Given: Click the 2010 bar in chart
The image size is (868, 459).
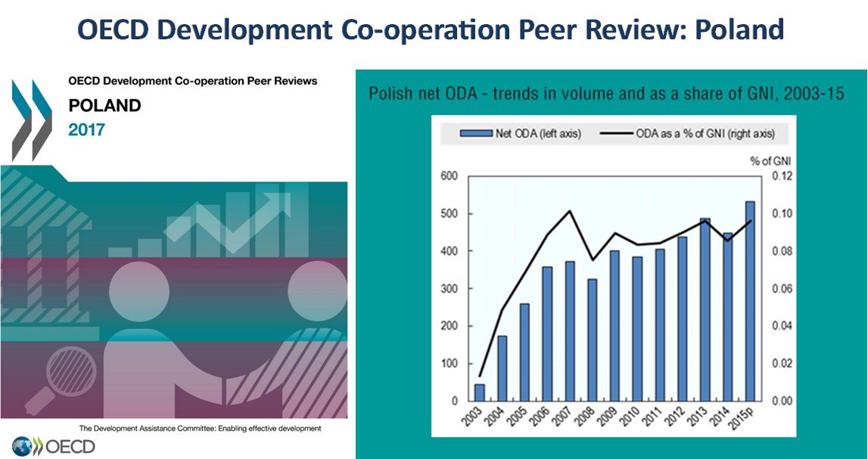Looking at the screenshot, I should coord(637,328).
